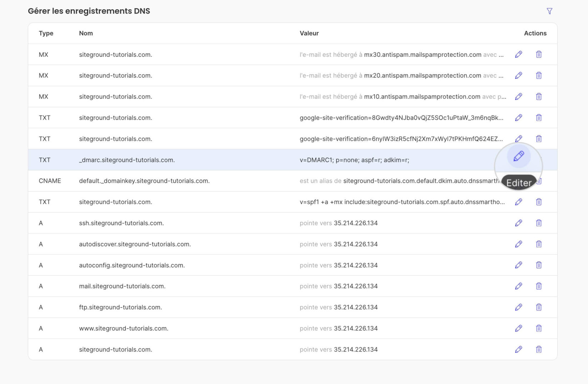588x384 pixels.
Task: Delete the v=spf1 TXT record
Action: 539,202
